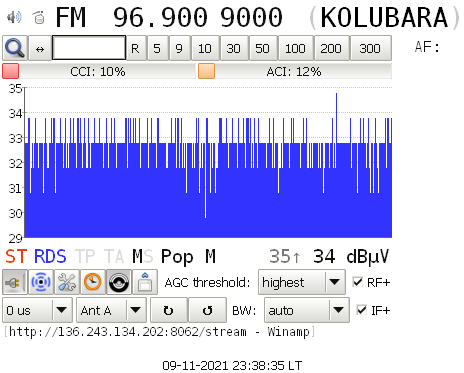
Task: Click the AF: label
Action: (427, 47)
